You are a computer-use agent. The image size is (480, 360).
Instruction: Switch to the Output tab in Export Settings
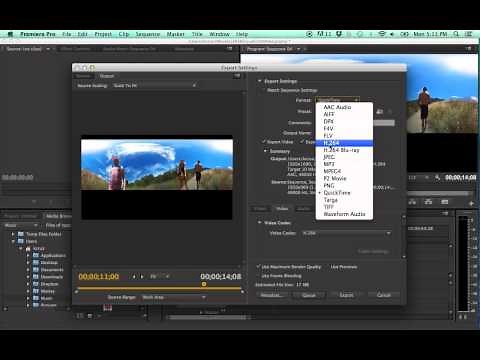tap(107, 76)
